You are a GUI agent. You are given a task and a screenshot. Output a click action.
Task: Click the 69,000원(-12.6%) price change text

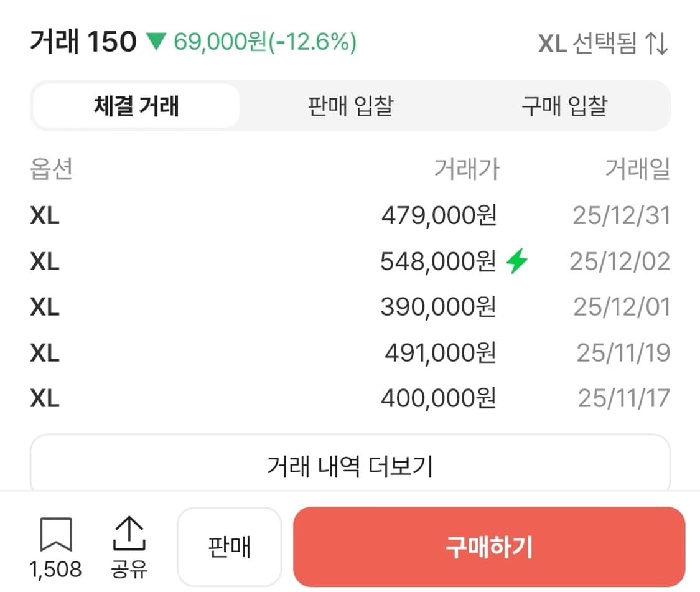click(266, 43)
